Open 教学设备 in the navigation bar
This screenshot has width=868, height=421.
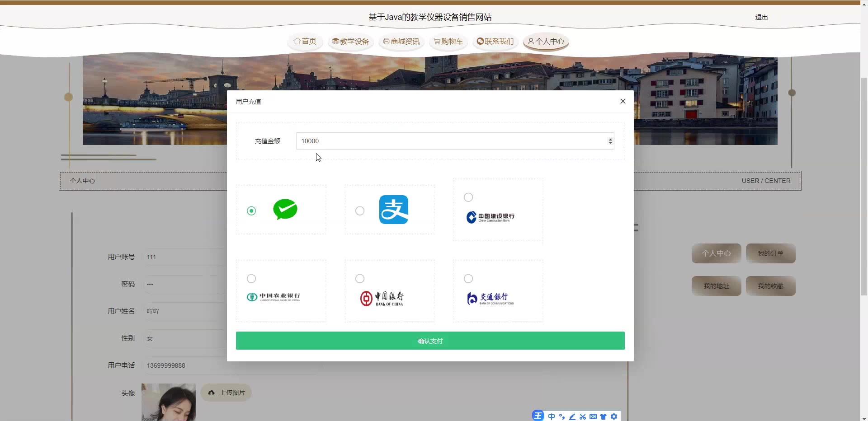351,41
